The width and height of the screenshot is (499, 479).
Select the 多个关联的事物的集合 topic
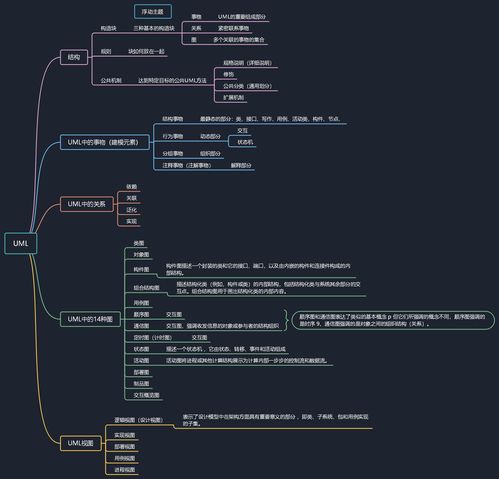pos(239,40)
